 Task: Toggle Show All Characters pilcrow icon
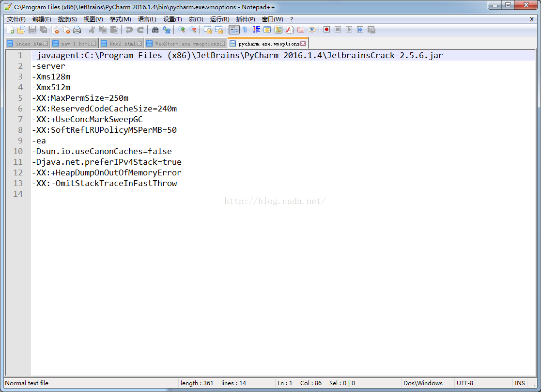coord(245,30)
